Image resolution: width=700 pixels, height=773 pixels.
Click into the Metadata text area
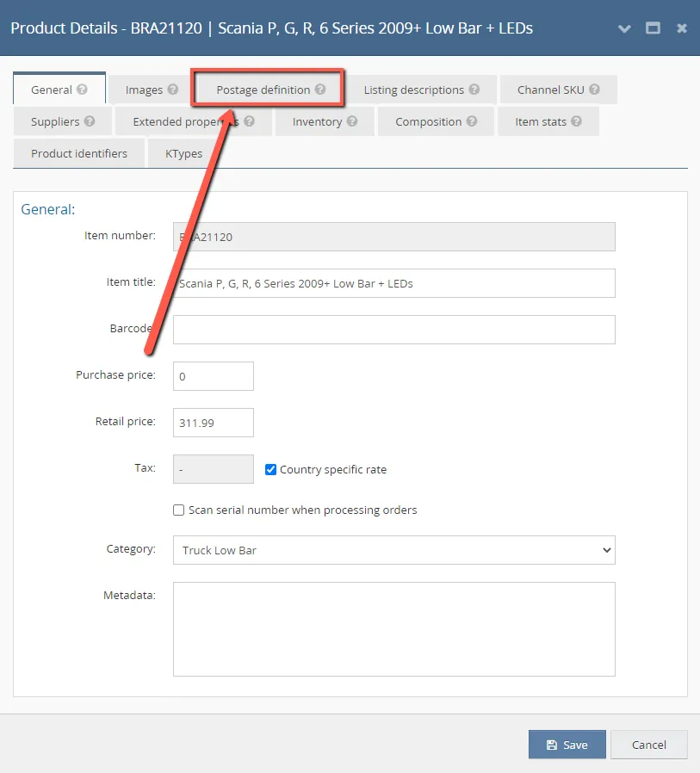click(393, 629)
